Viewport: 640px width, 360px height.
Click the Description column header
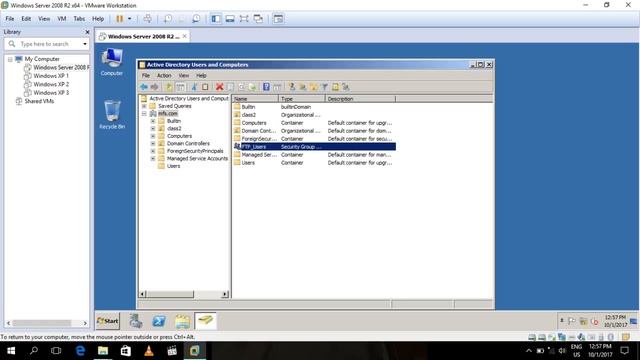coord(360,99)
